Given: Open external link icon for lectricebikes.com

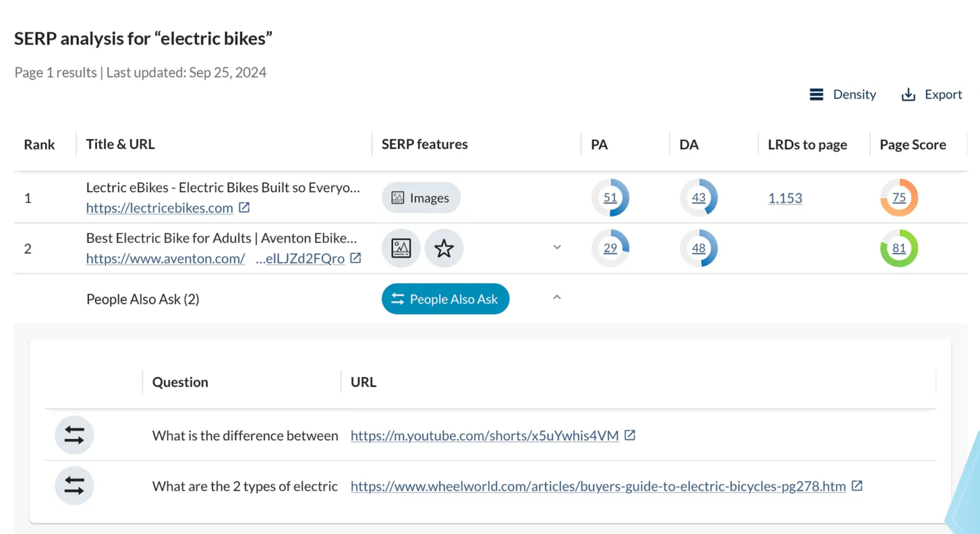Looking at the screenshot, I should click(244, 207).
